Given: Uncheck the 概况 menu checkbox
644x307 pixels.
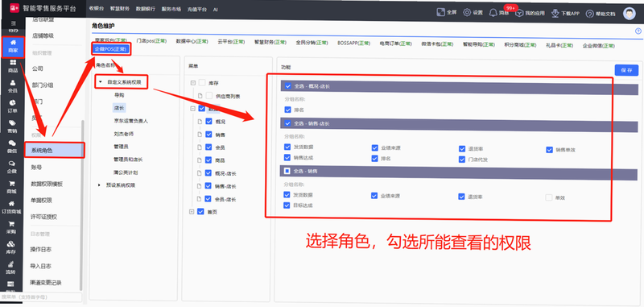Looking at the screenshot, I should point(208,122).
